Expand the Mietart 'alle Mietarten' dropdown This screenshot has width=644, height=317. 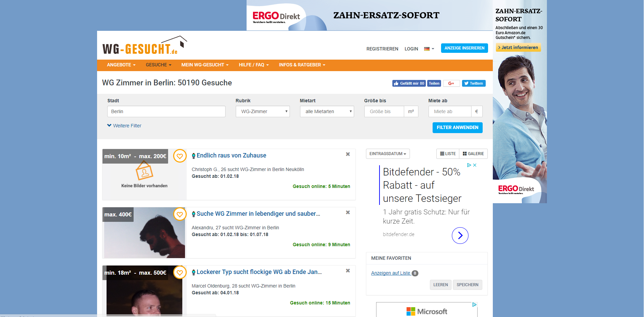coord(327,111)
